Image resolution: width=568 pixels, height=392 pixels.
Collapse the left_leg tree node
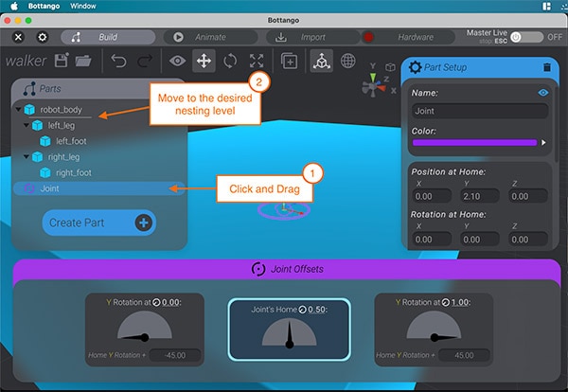(27, 125)
